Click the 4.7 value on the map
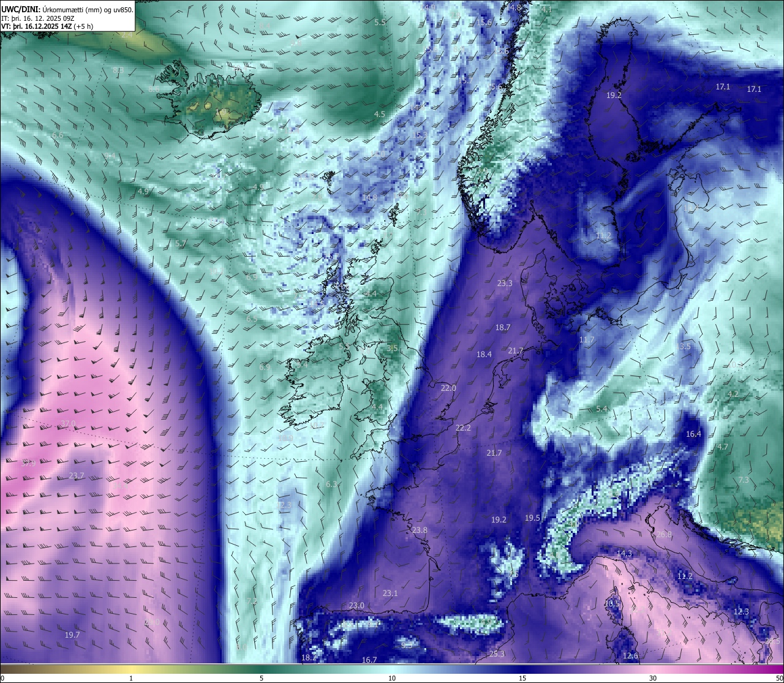The width and height of the screenshot is (784, 683). (x=723, y=447)
